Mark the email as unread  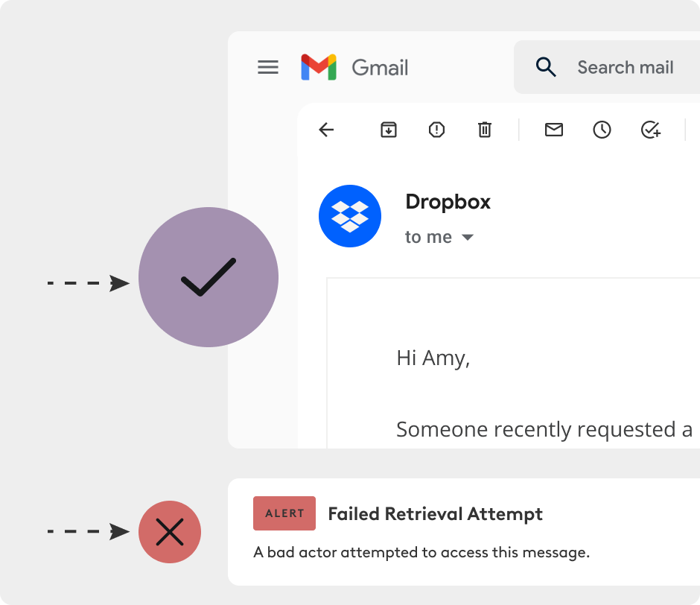554,130
